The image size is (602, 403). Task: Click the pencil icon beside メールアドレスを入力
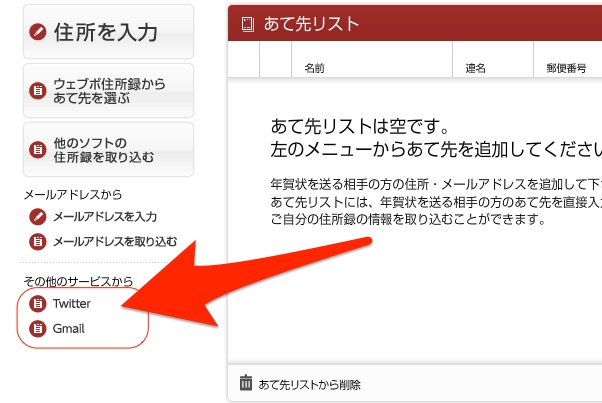pyautogui.click(x=38, y=217)
